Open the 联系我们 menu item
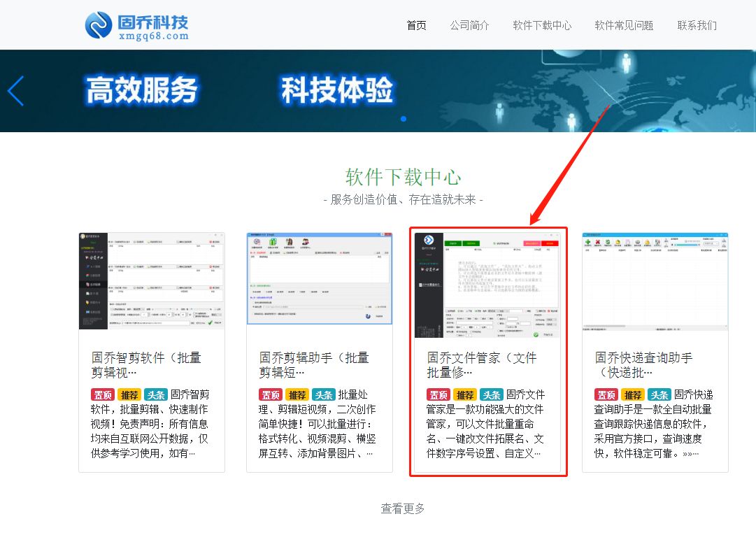This screenshot has width=756, height=542. pos(697,25)
